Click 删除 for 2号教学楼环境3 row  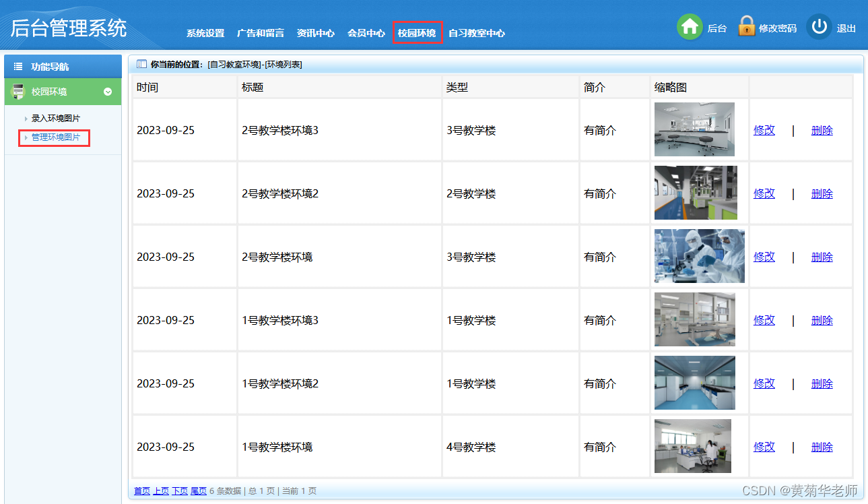click(822, 130)
